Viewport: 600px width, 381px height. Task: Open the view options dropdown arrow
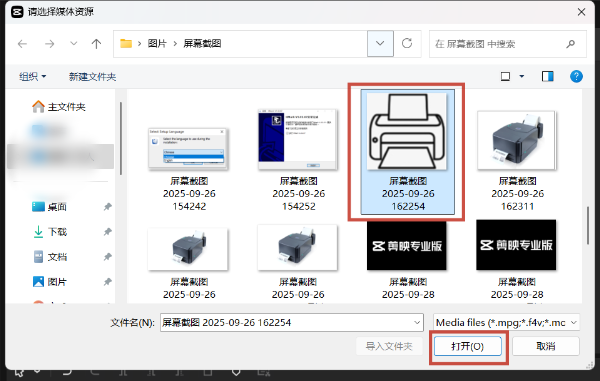click(522, 77)
